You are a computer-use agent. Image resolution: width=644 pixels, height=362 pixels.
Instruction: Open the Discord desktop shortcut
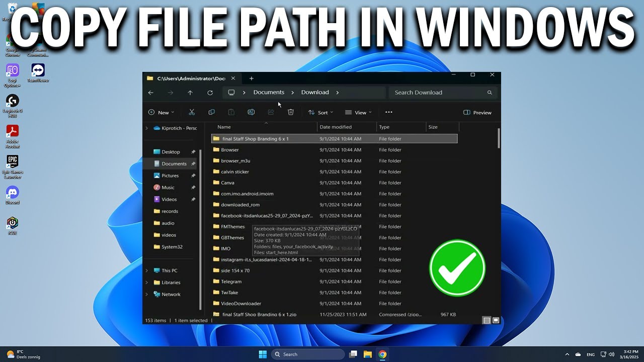[x=13, y=195]
